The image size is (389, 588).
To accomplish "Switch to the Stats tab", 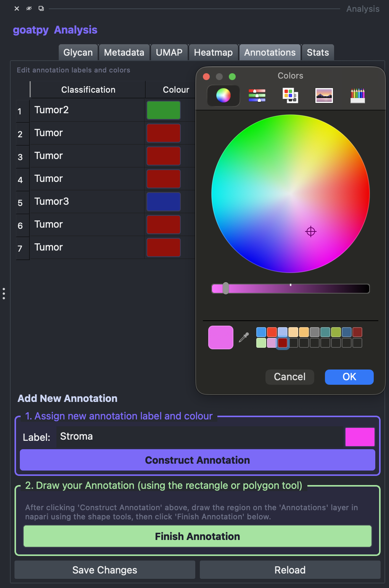I will click(x=318, y=53).
